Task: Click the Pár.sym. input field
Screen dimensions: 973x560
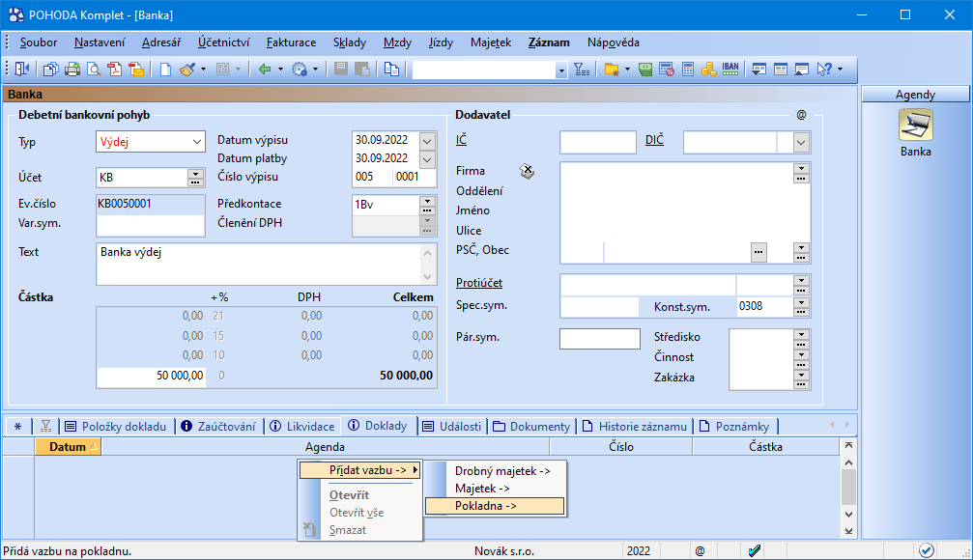Action: (x=599, y=339)
